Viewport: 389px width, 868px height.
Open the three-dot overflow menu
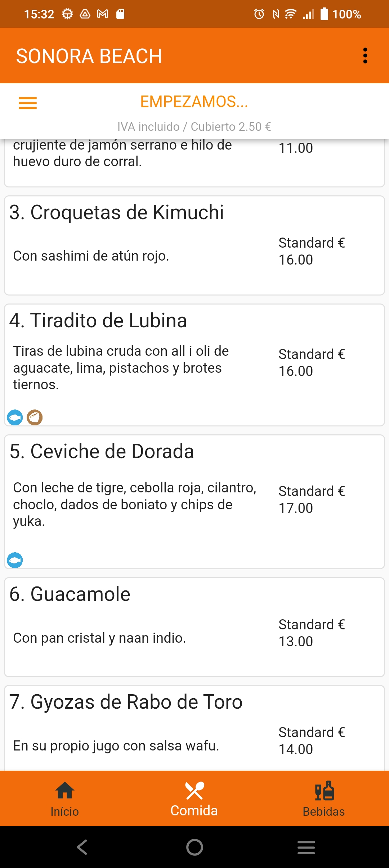point(365,56)
